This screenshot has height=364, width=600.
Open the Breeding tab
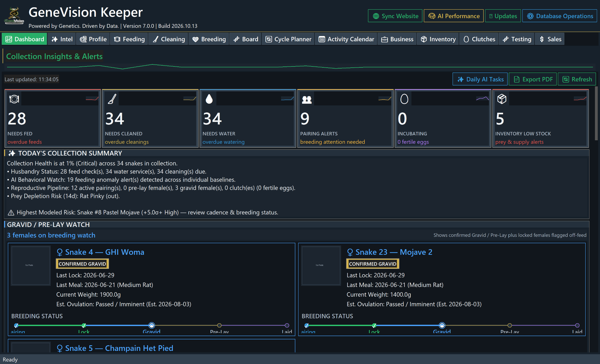[209, 39]
